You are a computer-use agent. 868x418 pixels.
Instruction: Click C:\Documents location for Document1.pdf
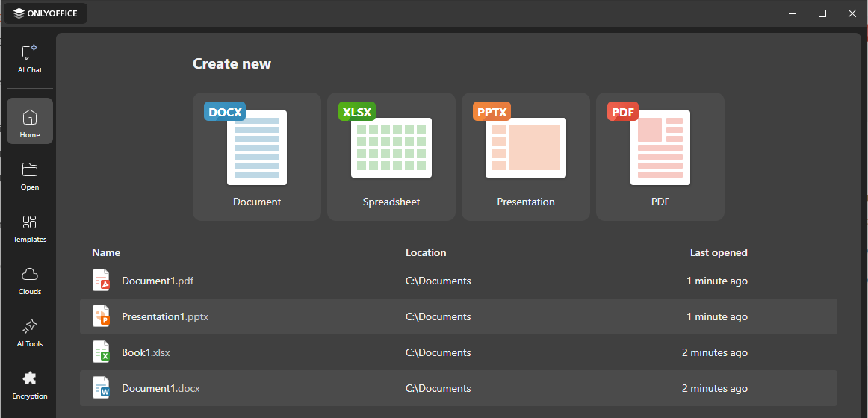pyautogui.click(x=438, y=281)
